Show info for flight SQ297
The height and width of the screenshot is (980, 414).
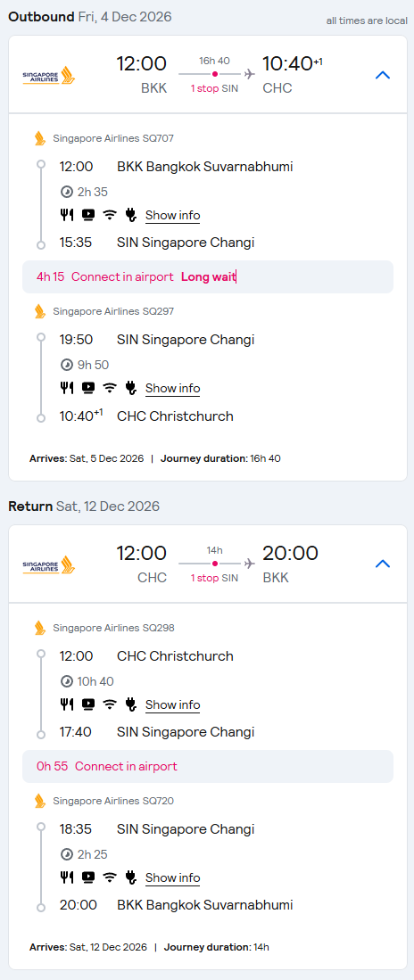pos(172,388)
